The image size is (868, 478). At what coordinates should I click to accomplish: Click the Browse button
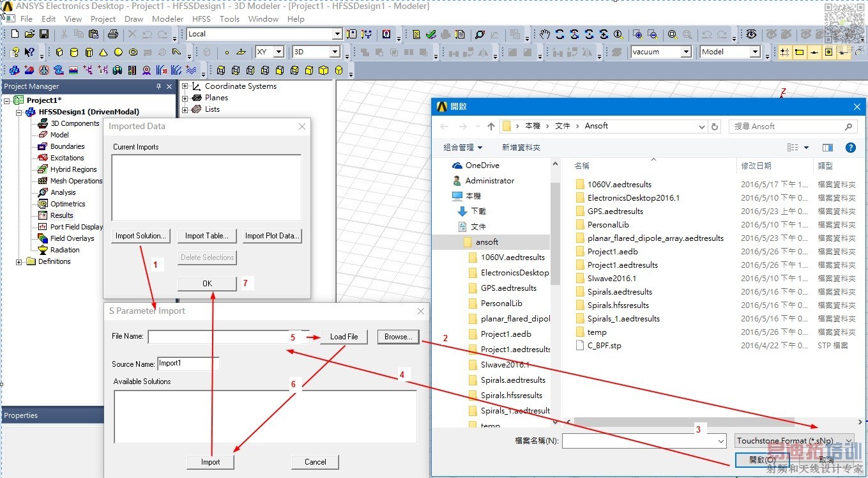tap(398, 337)
